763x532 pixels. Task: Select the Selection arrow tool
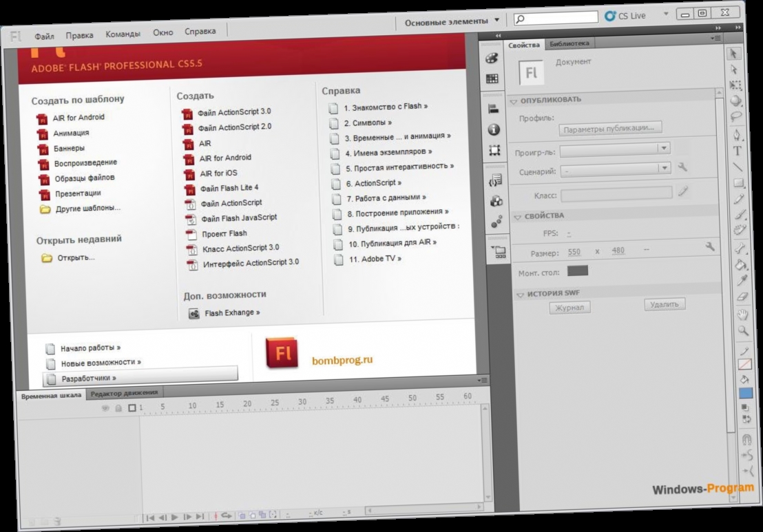(734, 54)
